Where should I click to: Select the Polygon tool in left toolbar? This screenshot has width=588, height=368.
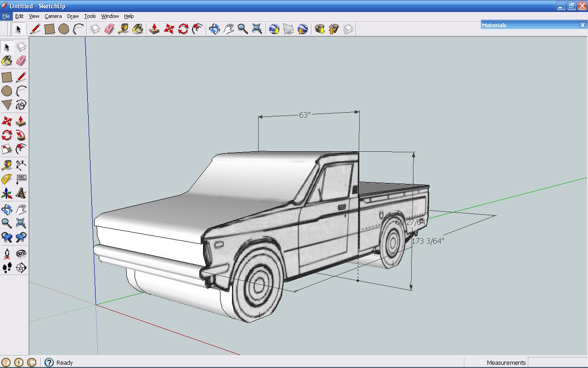coord(7,105)
